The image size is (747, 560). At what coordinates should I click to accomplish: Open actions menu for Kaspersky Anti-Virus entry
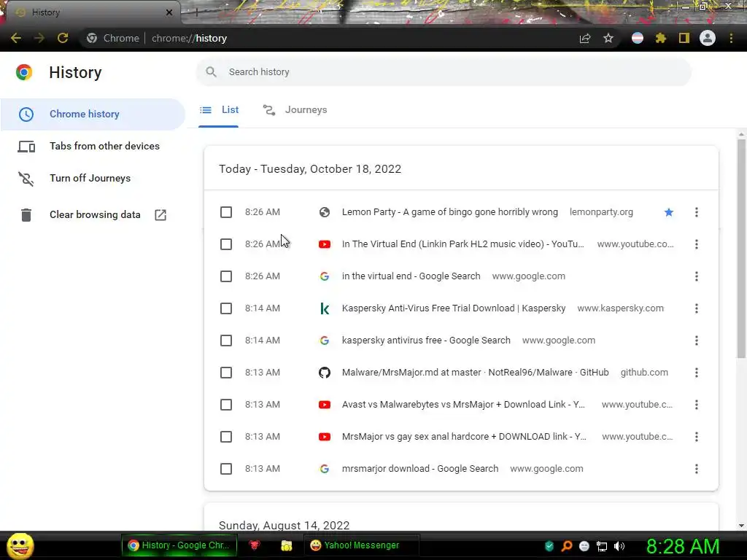click(697, 308)
